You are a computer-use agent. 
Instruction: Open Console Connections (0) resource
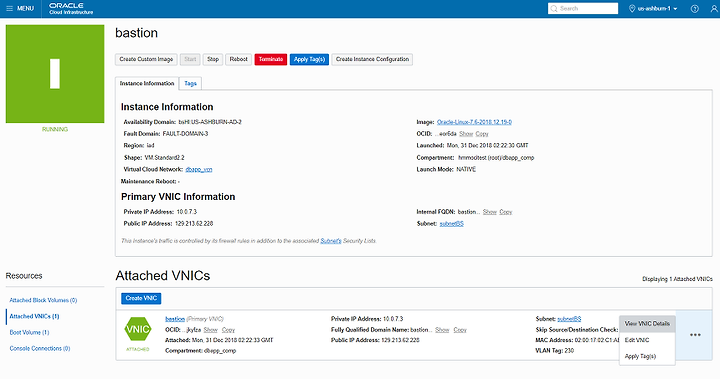click(40, 348)
